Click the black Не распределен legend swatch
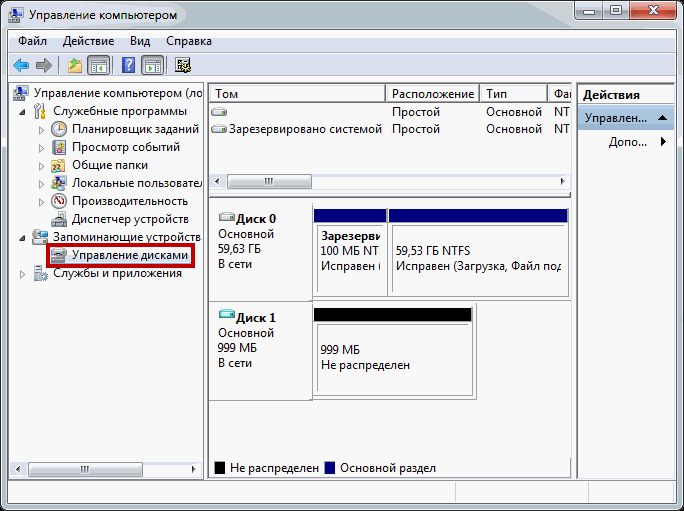 pyautogui.click(x=220, y=468)
